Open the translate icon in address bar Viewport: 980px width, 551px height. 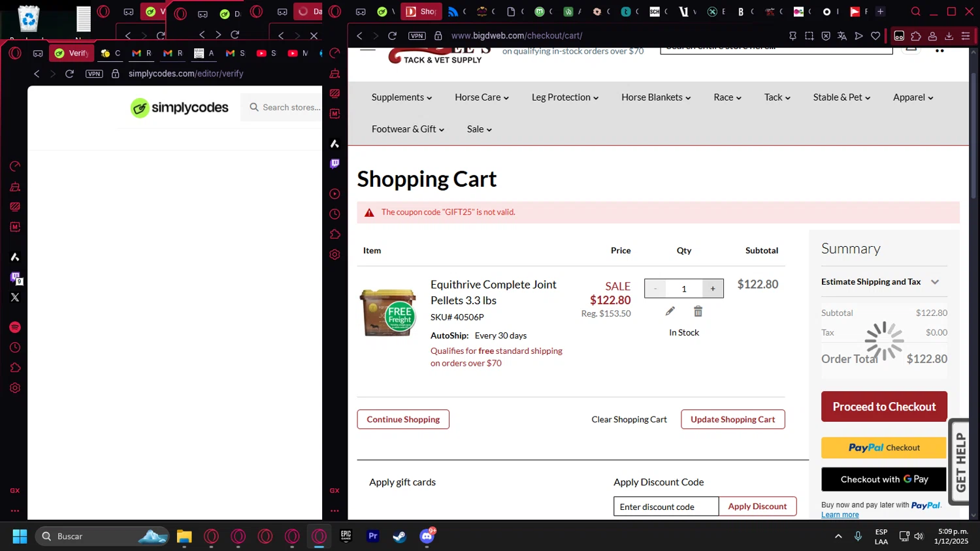pos(842,36)
